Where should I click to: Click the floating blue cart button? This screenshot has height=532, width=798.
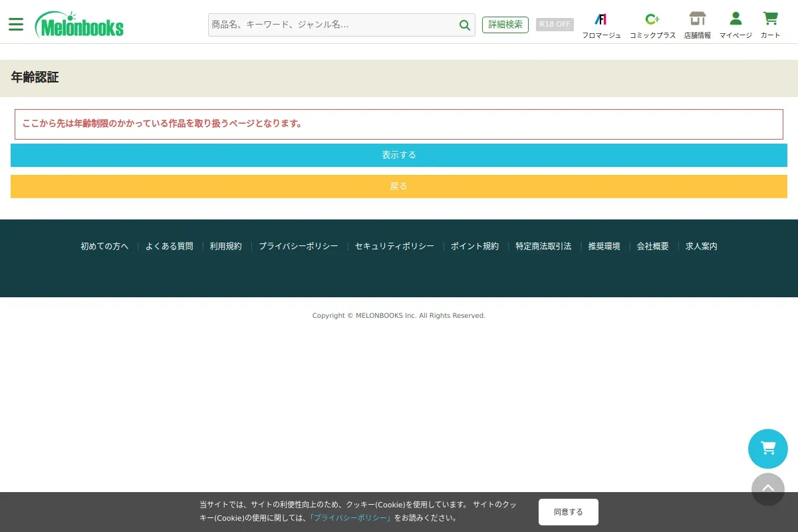767,449
